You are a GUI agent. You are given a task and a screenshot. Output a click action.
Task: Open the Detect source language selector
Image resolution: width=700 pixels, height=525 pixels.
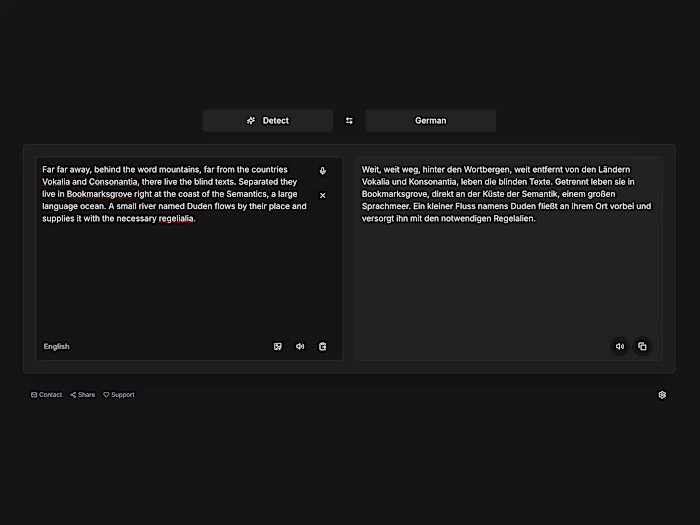(267, 121)
